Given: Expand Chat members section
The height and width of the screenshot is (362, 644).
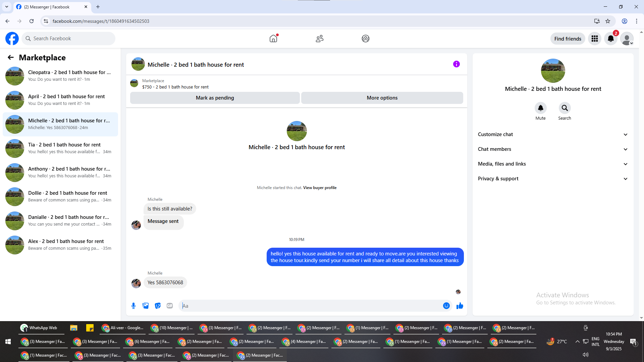Looking at the screenshot, I should [x=553, y=149].
